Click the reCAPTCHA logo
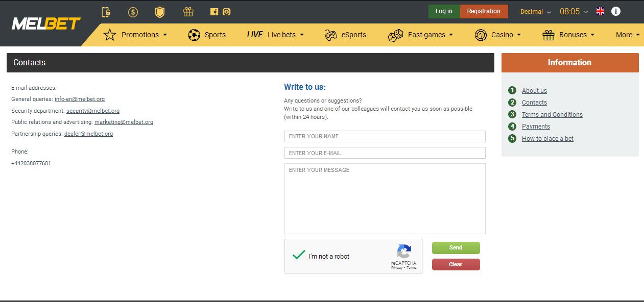 [x=404, y=251]
